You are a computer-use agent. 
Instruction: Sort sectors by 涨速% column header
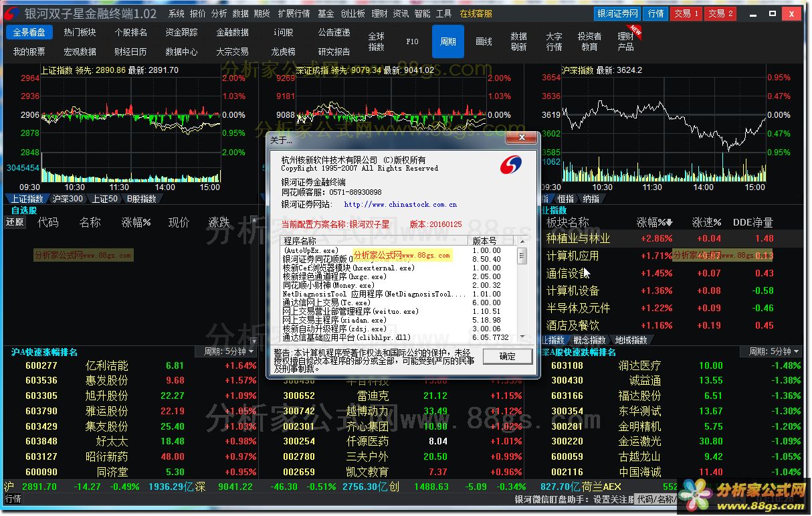click(706, 222)
